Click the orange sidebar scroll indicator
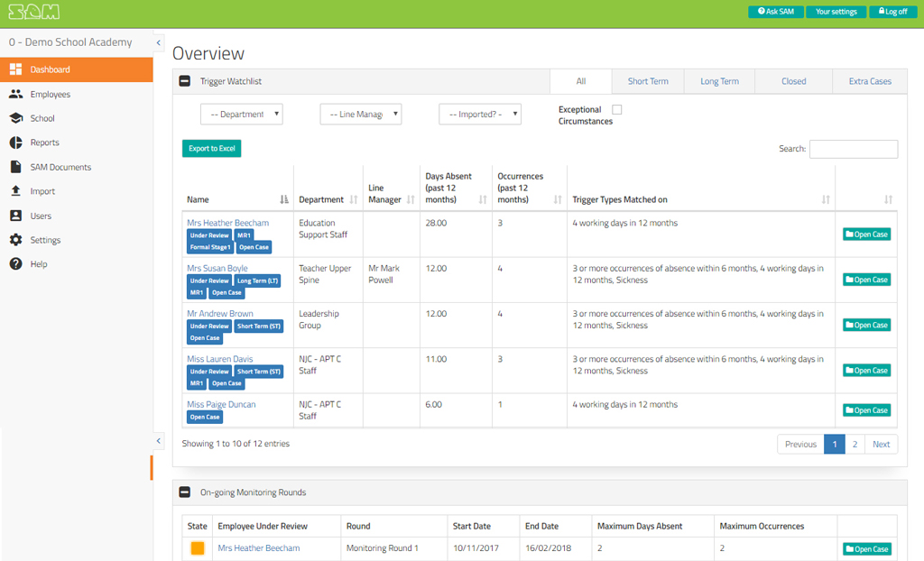 152,467
